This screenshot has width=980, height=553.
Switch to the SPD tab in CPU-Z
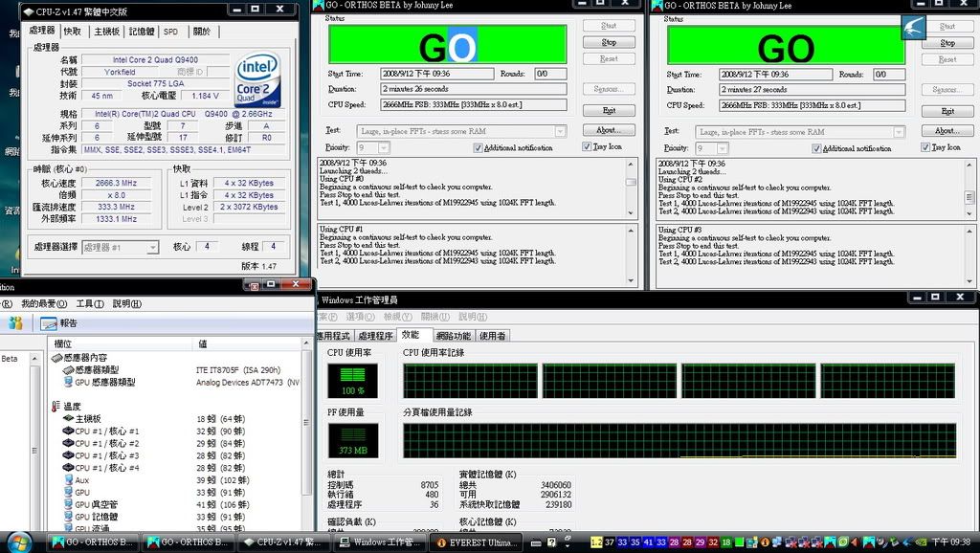coord(170,32)
